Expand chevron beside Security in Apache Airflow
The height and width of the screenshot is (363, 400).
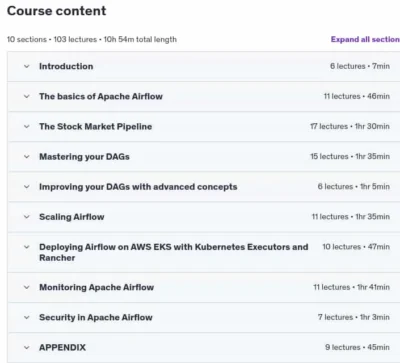27,317
